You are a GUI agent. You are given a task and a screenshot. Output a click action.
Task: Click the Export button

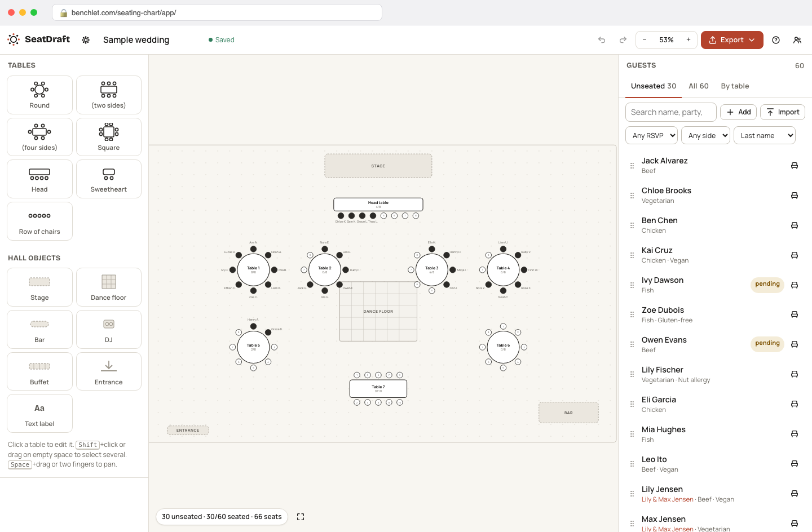(x=732, y=40)
